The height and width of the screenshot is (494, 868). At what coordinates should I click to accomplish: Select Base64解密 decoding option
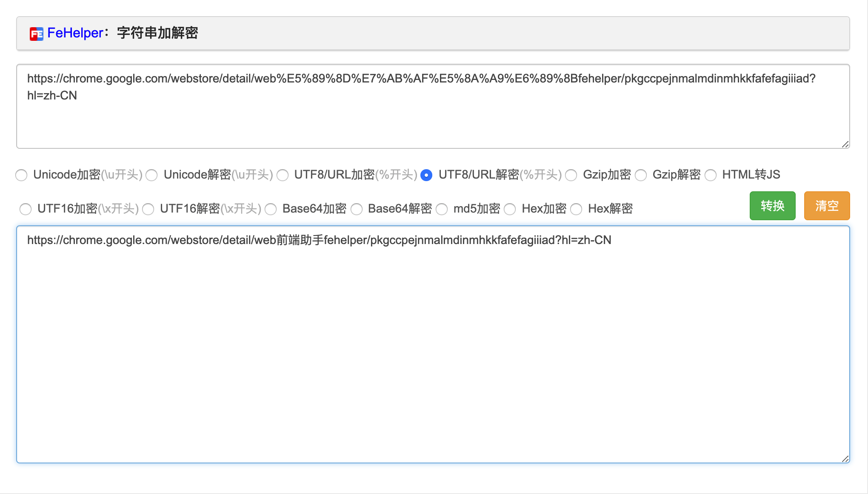tap(358, 208)
